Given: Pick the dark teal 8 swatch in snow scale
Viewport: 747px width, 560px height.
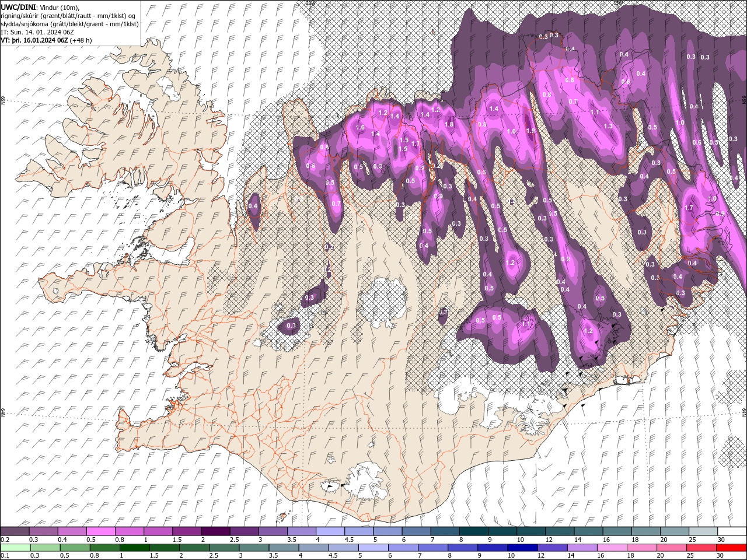Looking at the screenshot, I should pos(473,531).
